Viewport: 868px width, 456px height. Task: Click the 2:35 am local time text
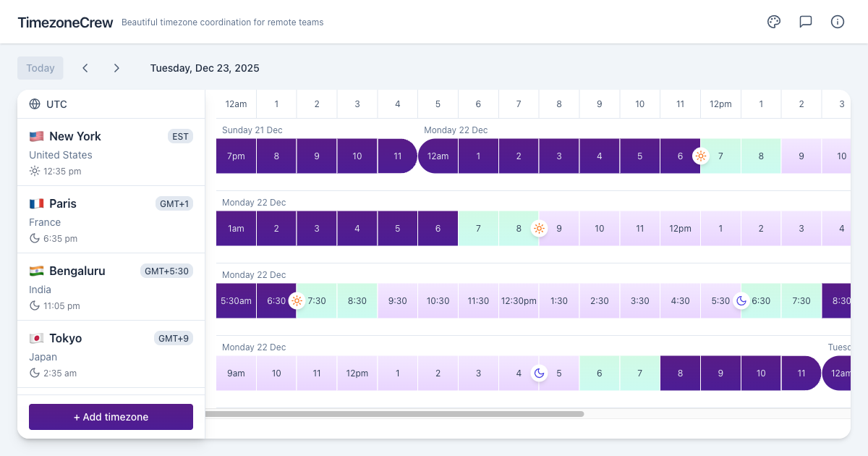60,373
